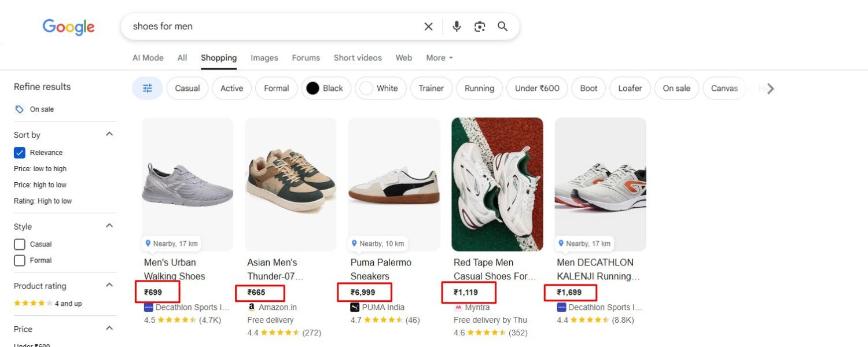Viewport: 868px width, 347px height.
Task: Clear the search query with the X icon
Action: click(428, 26)
